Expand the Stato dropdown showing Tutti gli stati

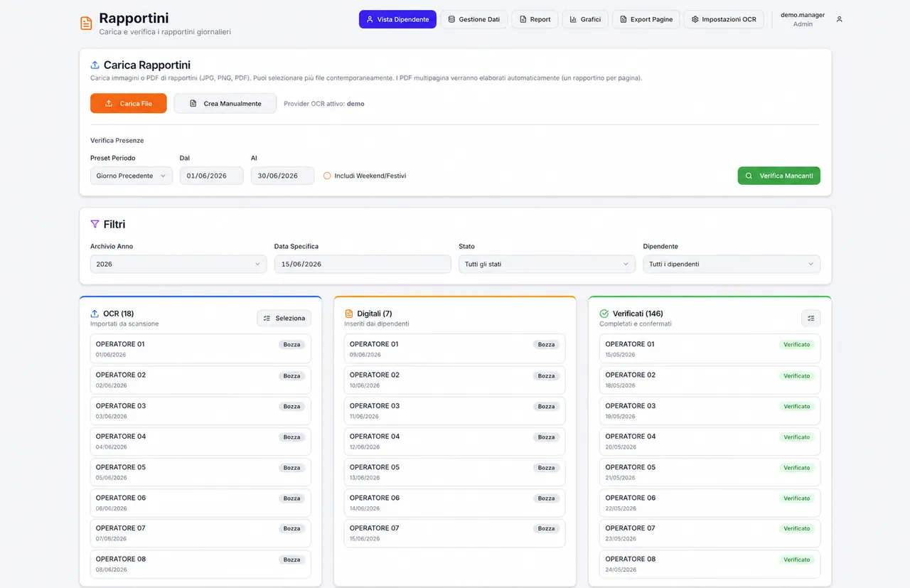coord(547,264)
